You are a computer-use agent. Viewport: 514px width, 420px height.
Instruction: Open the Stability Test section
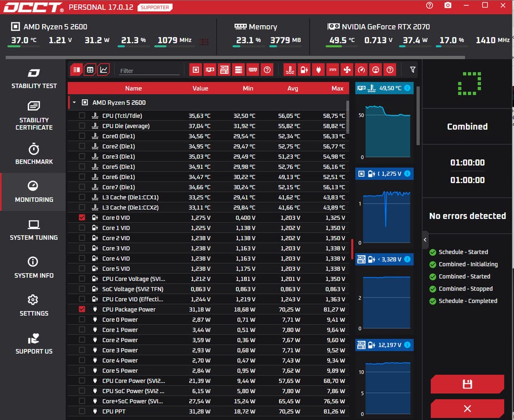34,79
